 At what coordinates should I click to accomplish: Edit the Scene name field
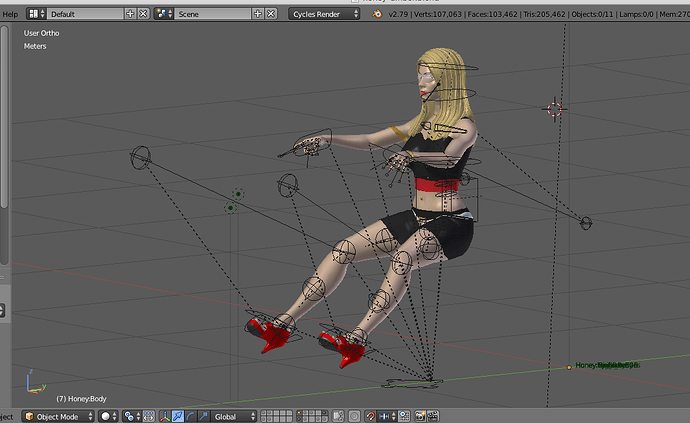[x=213, y=14]
